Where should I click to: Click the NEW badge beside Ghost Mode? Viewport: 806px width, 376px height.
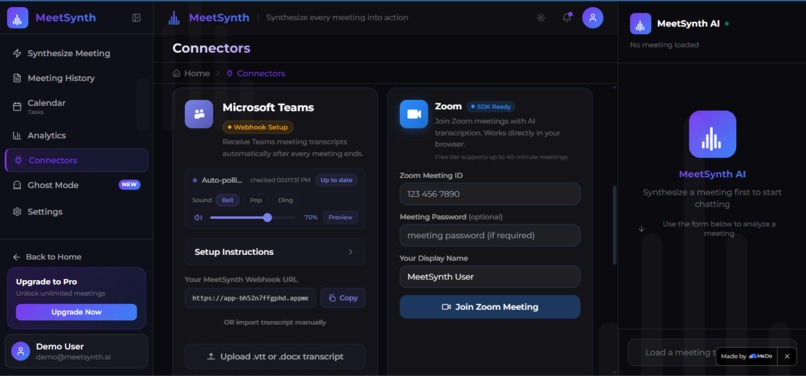pos(130,185)
